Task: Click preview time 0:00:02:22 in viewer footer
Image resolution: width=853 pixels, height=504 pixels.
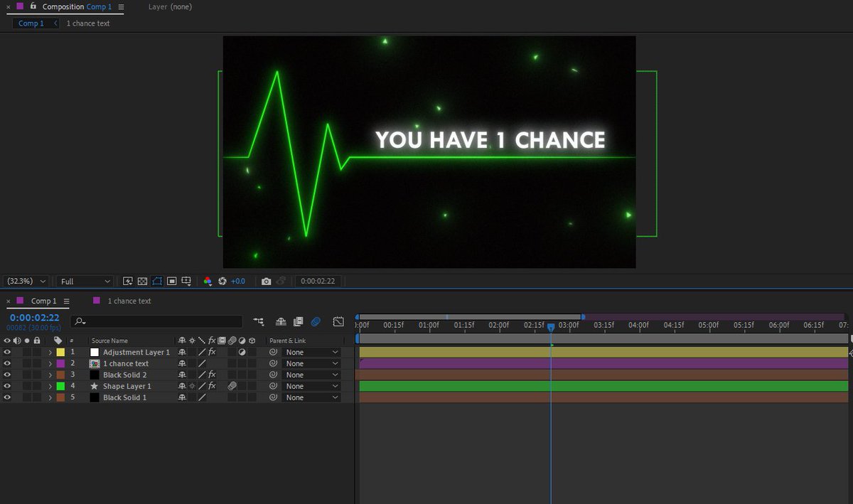Action: [317, 282]
